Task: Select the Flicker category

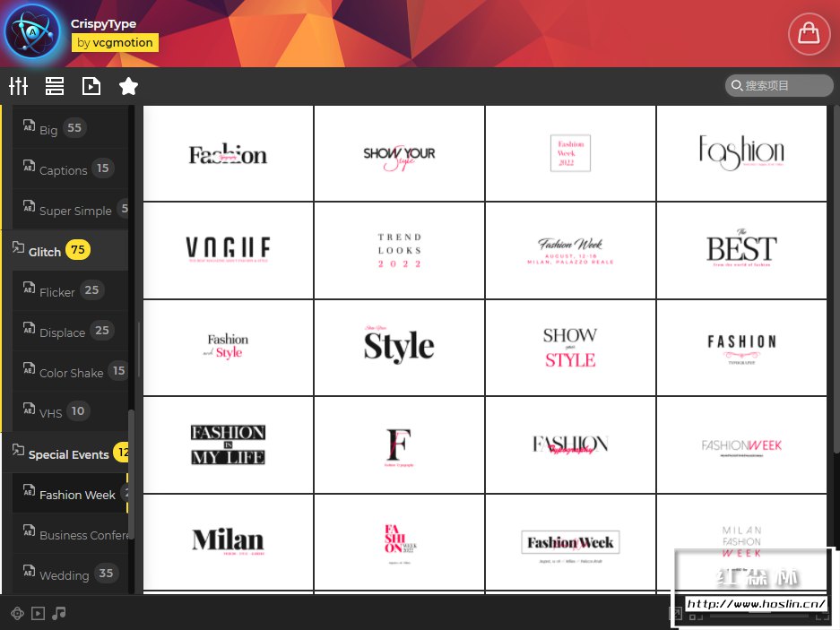Action: 70,290
